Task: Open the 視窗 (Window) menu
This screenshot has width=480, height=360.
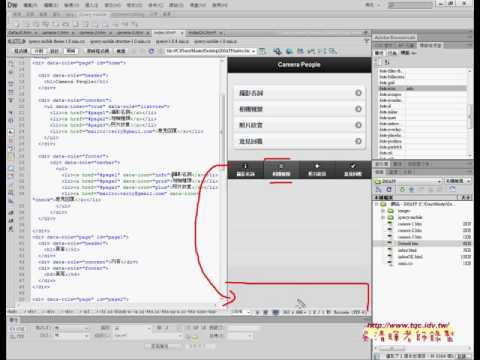Action: coord(198,5)
